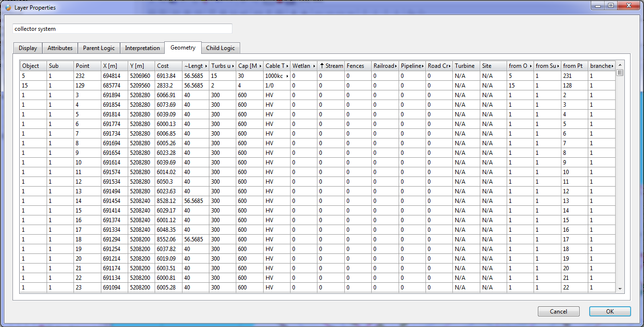Click the Object column header

(33, 66)
